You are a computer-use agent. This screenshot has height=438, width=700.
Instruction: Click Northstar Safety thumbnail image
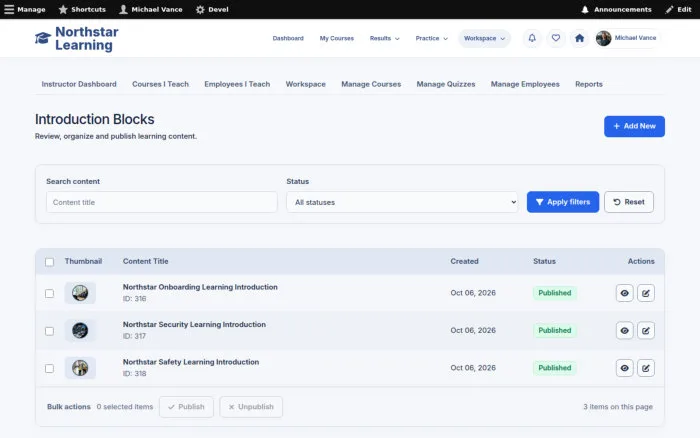[x=80, y=368]
